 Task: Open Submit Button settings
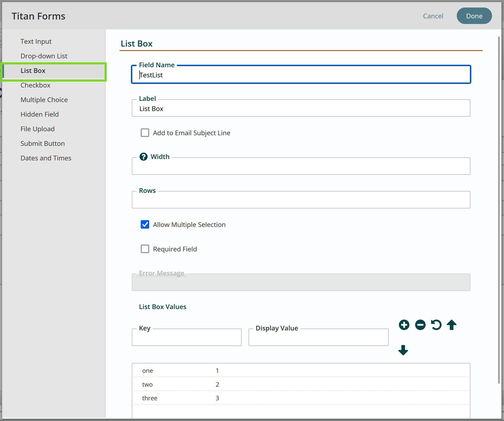(43, 144)
